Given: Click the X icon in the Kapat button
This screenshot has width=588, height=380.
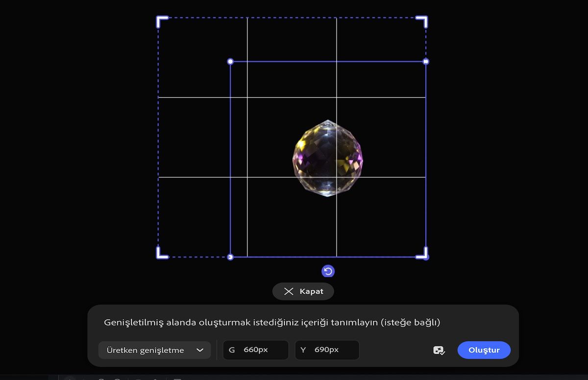Looking at the screenshot, I should [x=289, y=291].
